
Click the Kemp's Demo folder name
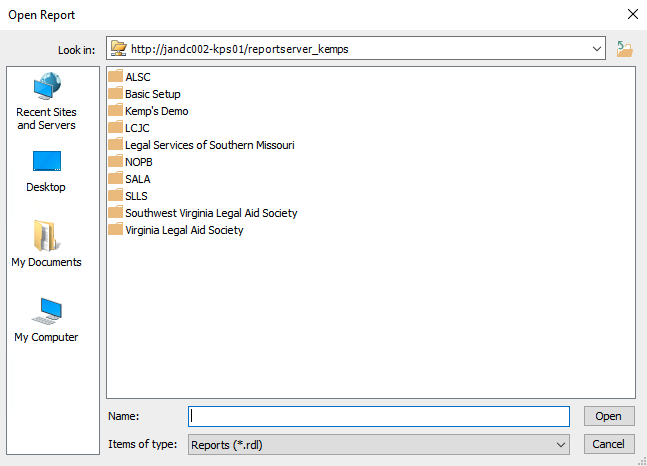click(157, 111)
